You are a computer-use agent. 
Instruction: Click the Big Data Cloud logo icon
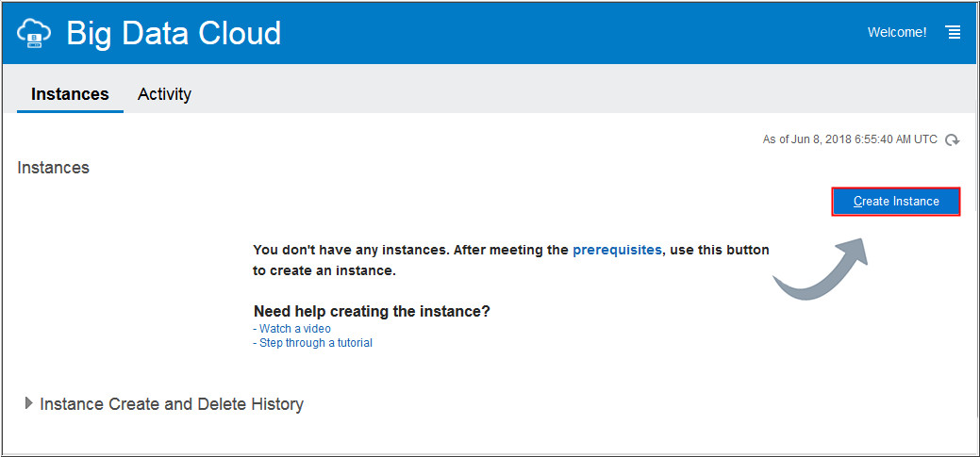(x=34, y=35)
